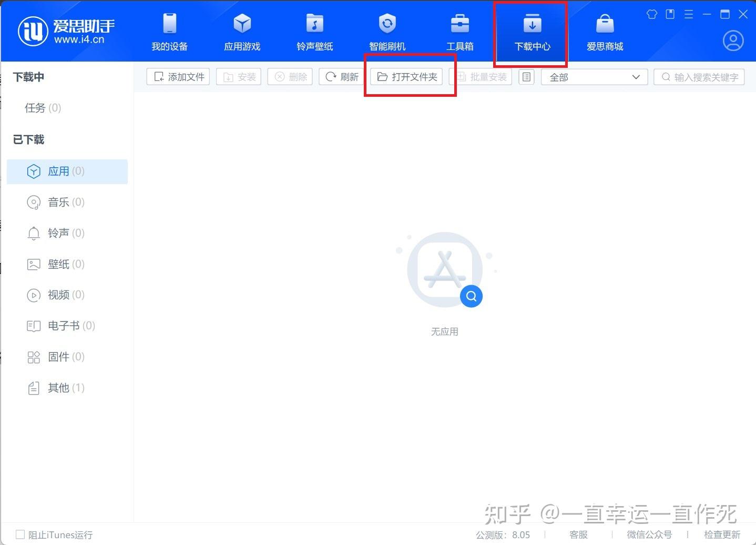Select 视频 (0) category

pos(67,295)
